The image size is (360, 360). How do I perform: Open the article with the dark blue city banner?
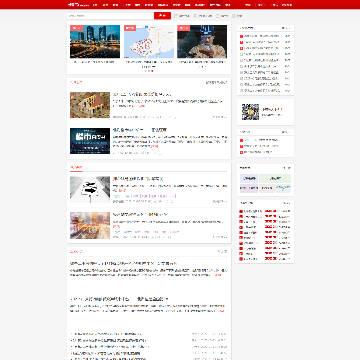[90, 141]
